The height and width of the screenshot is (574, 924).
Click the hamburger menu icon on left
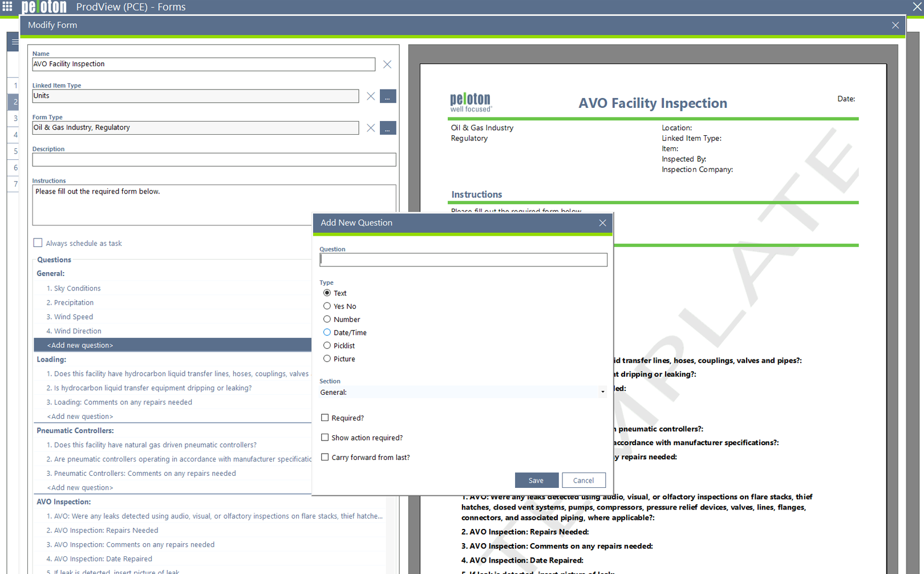pyautogui.click(x=15, y=42)
